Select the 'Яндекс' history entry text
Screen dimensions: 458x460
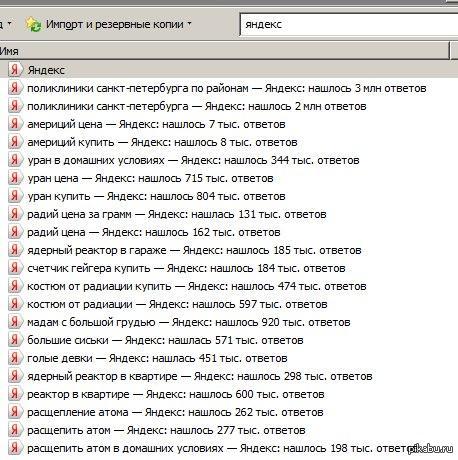(x=46, y=70)
